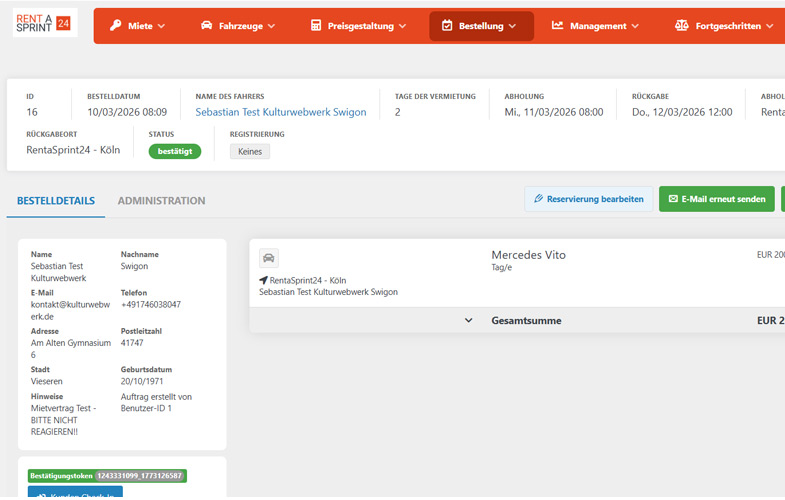This screenshot has width=785, height=500.
Task: Open driver link Sebastian Test Kulturwebwerk Swigon
Action: (280, 112)
